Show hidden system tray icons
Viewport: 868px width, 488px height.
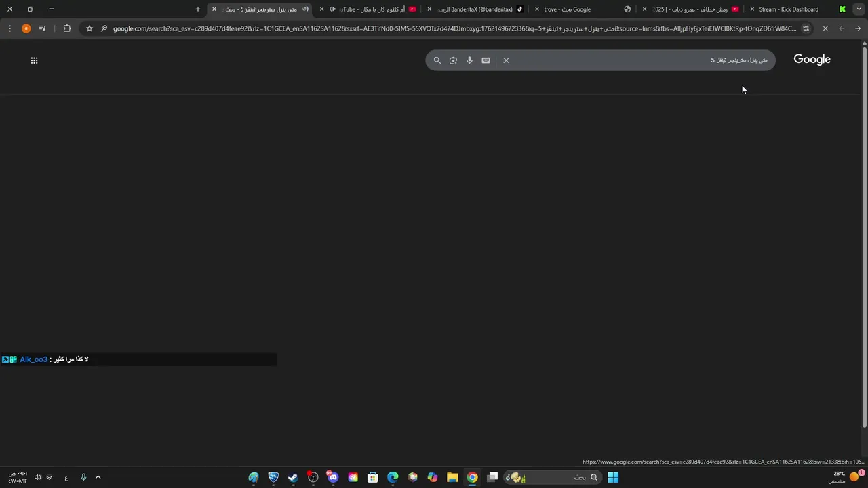pos(98,477)
